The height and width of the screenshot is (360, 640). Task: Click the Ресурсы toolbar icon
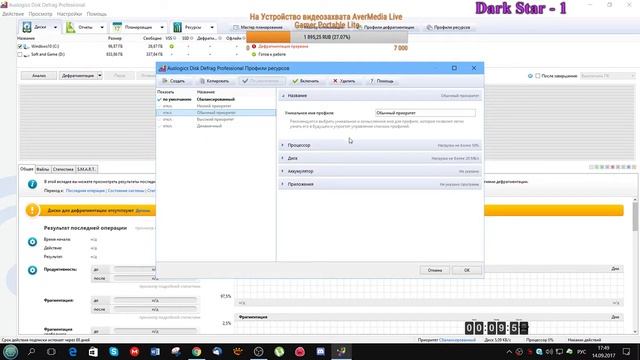pos(177,27)
